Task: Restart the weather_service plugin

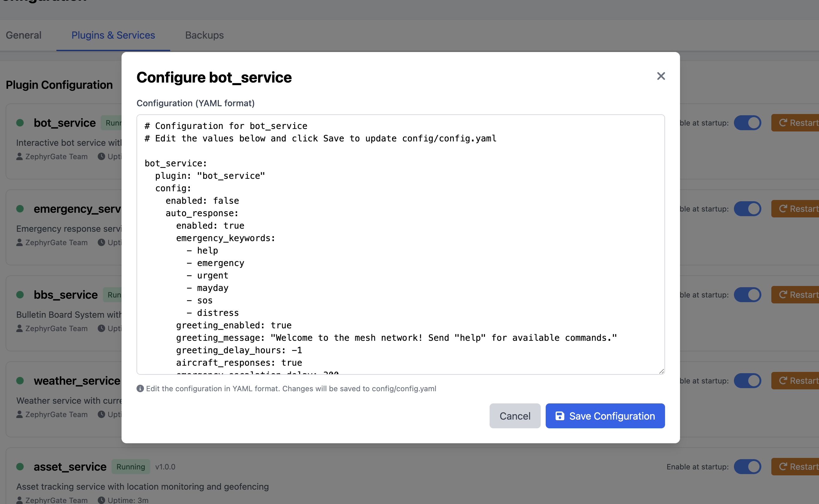Action: tap(804, 380)
